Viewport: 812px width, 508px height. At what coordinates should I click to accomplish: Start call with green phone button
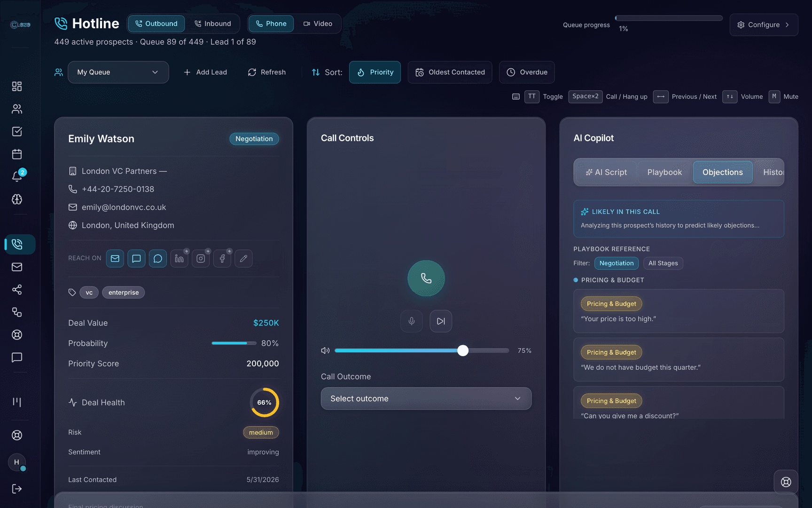(426, 278)
